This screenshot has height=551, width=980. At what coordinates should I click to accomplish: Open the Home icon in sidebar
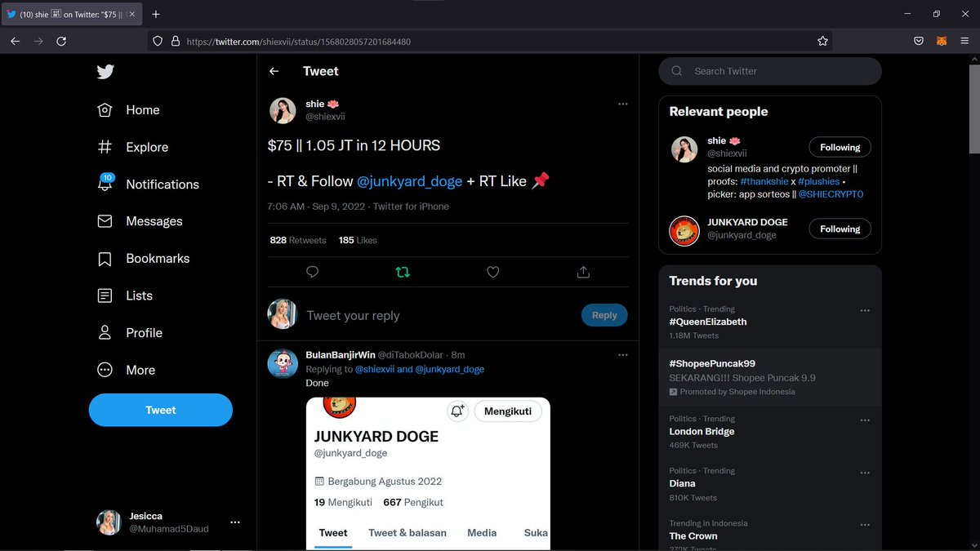[x=105, y=110]
